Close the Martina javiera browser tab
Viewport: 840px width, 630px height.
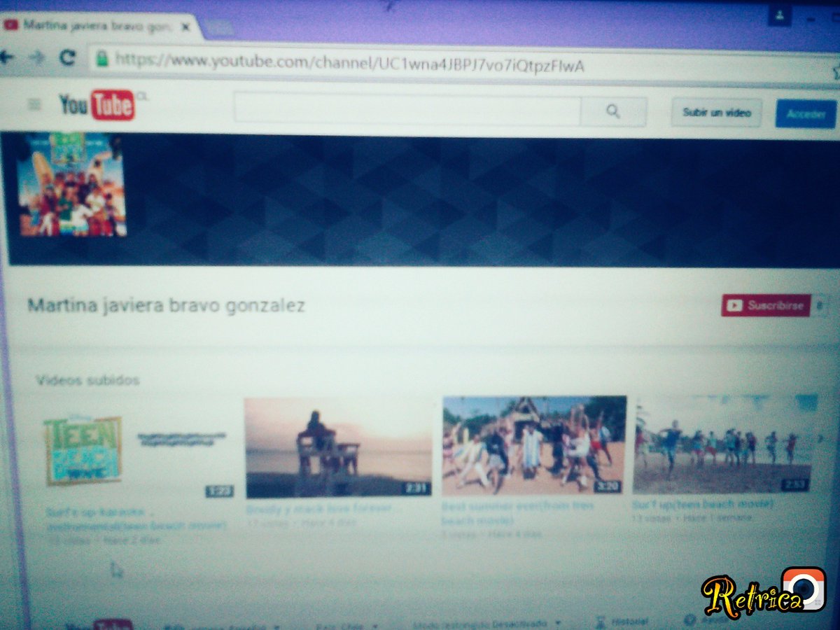pyautogui.click(x=185, y=27)
